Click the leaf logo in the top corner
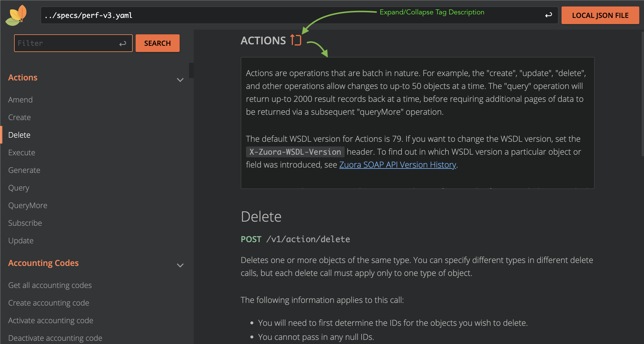The image size is (644, 344). click(x=16, y=15)
